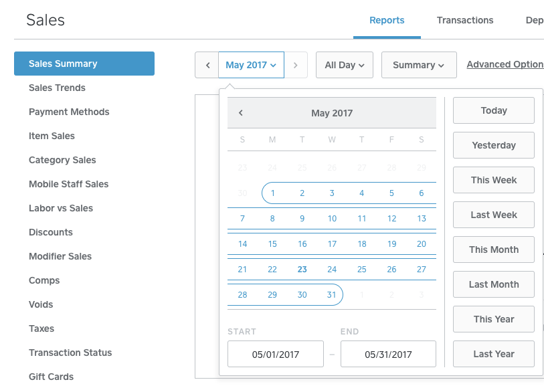Screen dimensions: 544x392
Task: Click the Today preset button
Action: point(494,110)
